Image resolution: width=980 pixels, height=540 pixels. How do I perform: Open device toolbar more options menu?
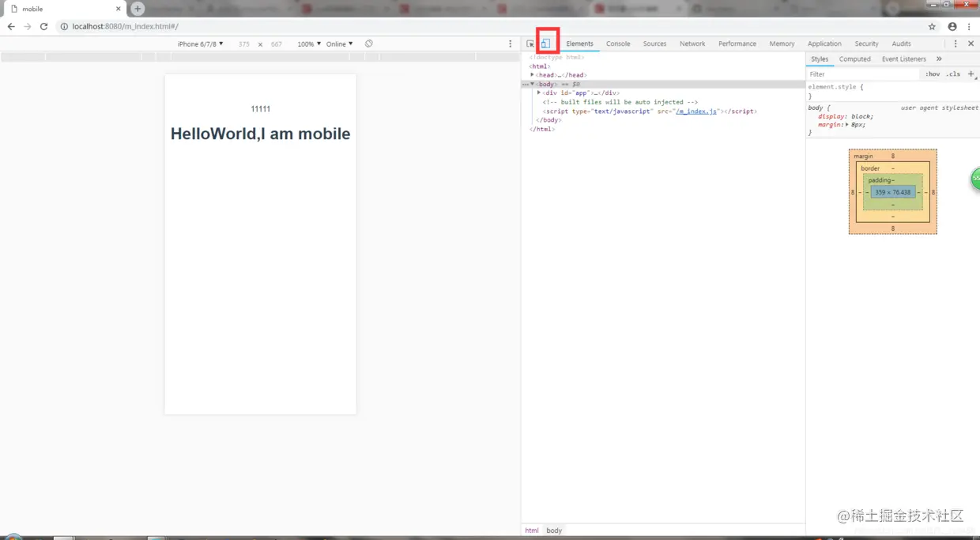pos(510,43)
